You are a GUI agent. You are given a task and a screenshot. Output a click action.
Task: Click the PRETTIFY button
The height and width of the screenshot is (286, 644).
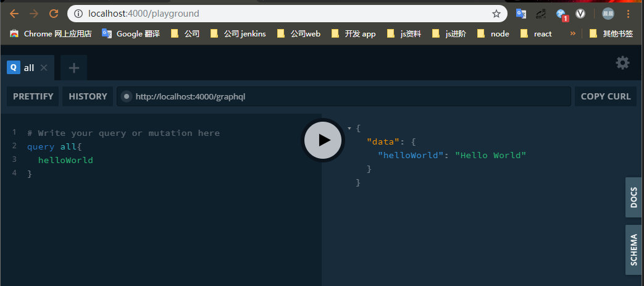(x=33, y=96)
